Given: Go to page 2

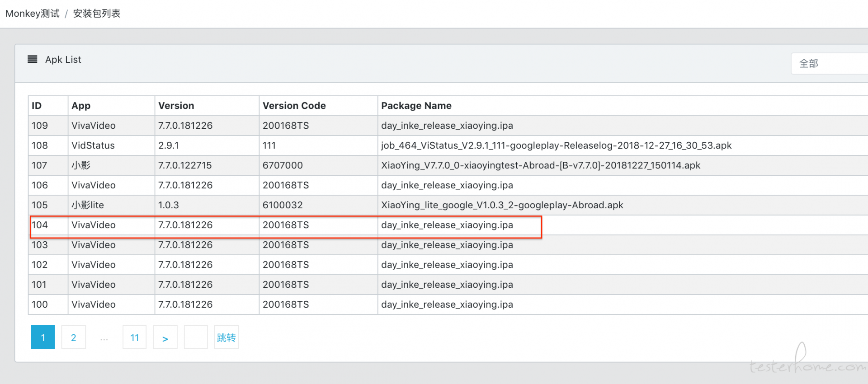Looking at the screenshot, I should 74,337.
